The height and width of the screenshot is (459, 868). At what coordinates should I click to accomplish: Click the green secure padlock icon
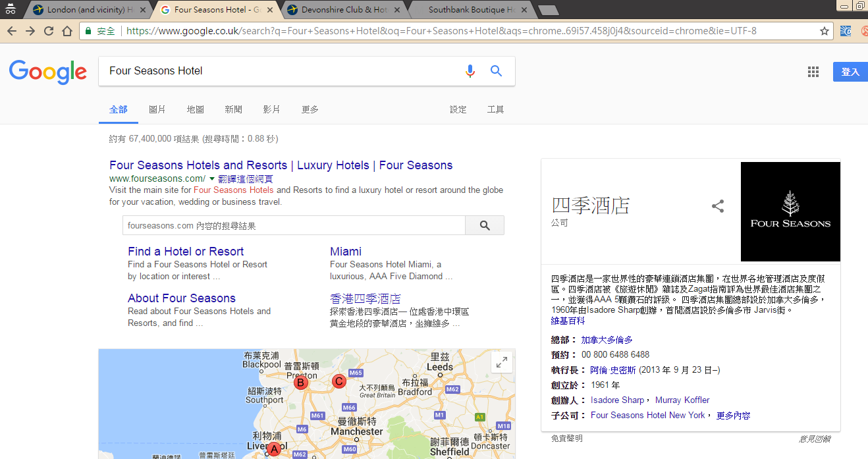88,31
